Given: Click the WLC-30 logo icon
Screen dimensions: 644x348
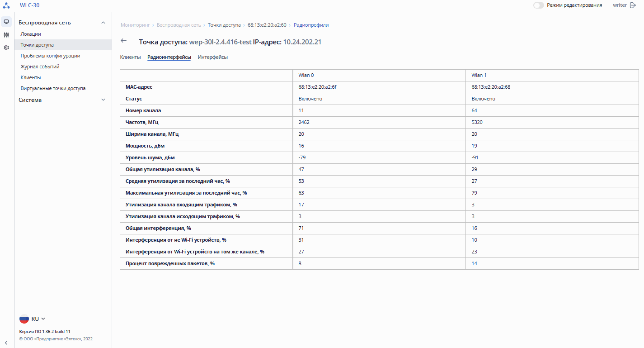Looking at the screenshot, I should 6,5.
